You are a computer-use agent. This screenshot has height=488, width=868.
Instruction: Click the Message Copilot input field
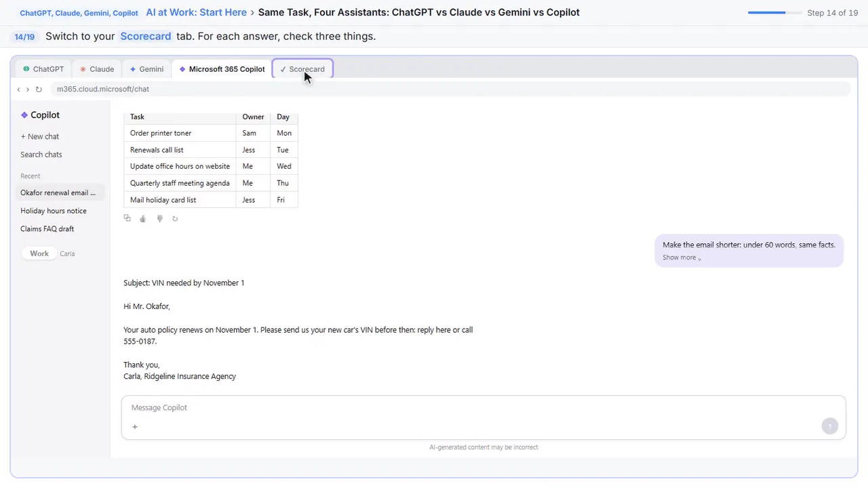[484, 408]
